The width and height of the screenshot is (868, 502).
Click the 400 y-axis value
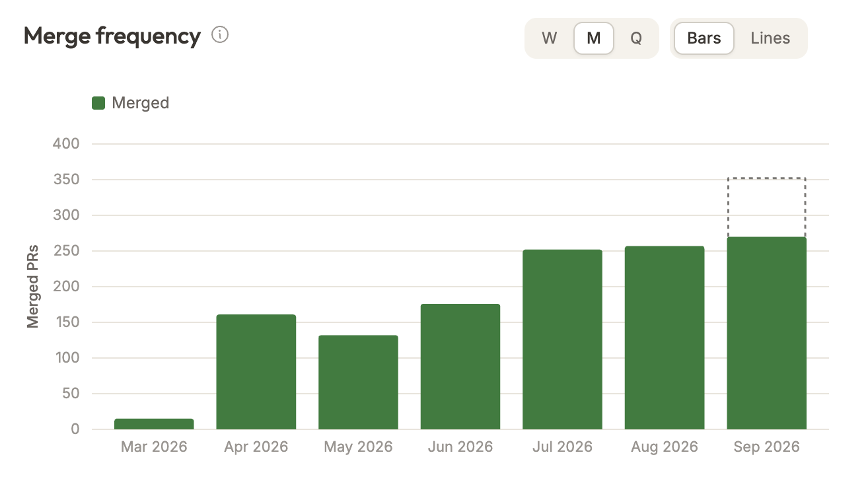coord(65,144)
